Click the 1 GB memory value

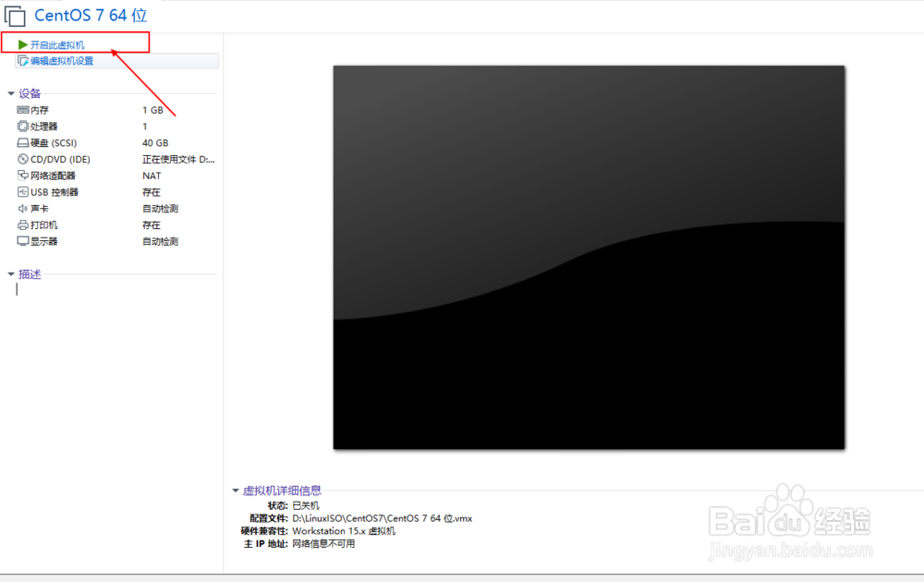click(152, 110)
